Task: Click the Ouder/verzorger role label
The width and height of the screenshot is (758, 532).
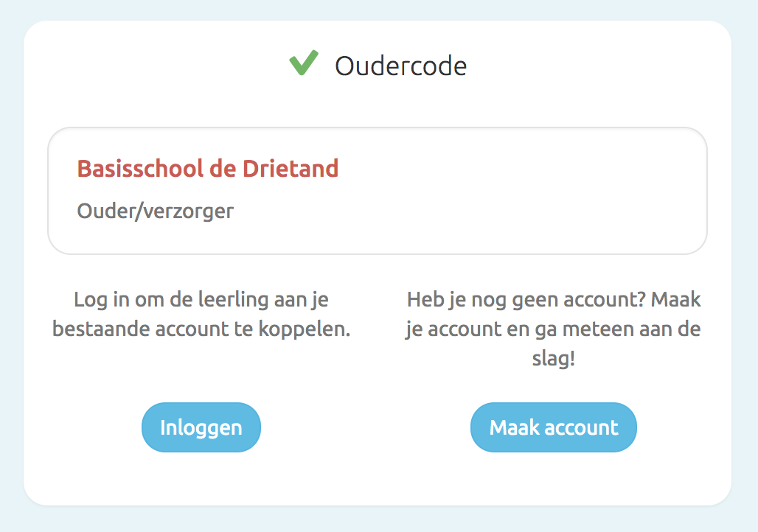Action: click(x=155, y=211)
